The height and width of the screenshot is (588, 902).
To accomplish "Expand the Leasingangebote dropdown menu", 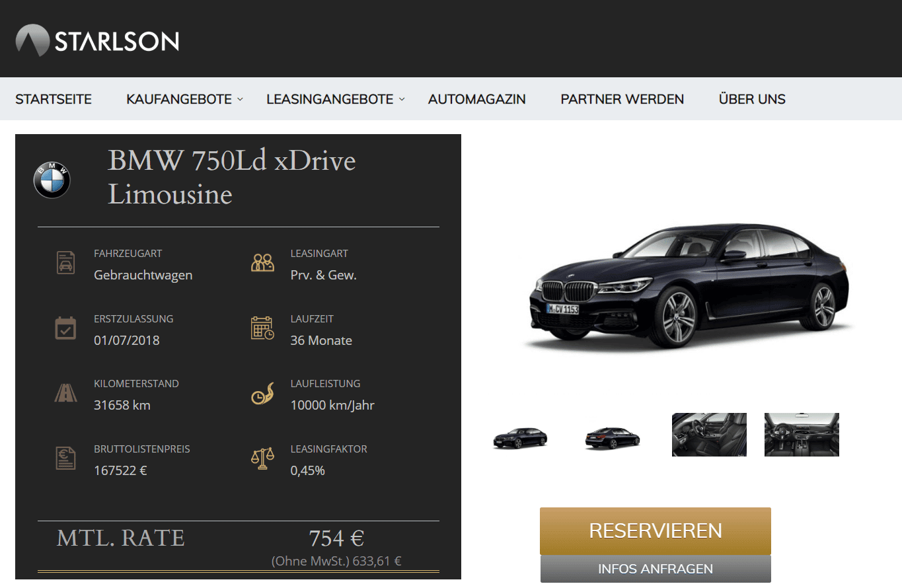I will [x=336, y=99].
